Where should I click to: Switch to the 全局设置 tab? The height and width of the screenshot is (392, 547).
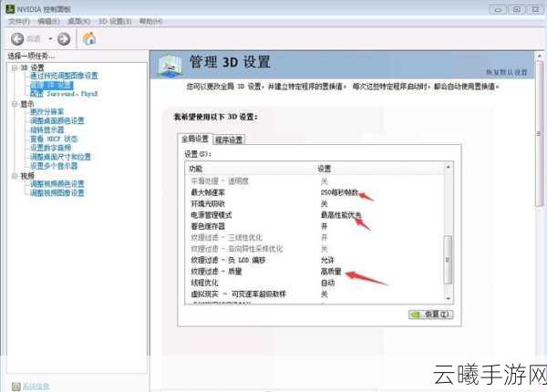point(195,139)
